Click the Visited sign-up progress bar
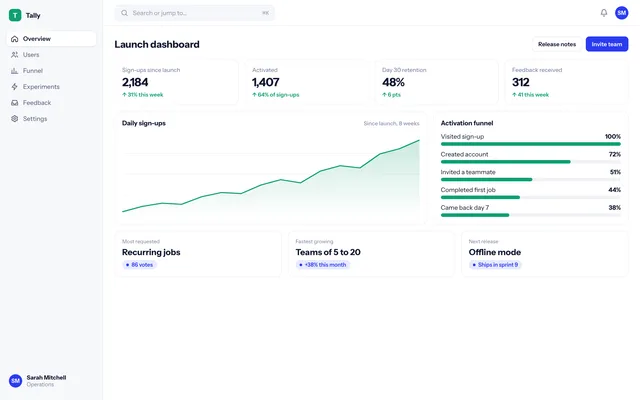This screenshot has height=400, width=640. point(531,144)
